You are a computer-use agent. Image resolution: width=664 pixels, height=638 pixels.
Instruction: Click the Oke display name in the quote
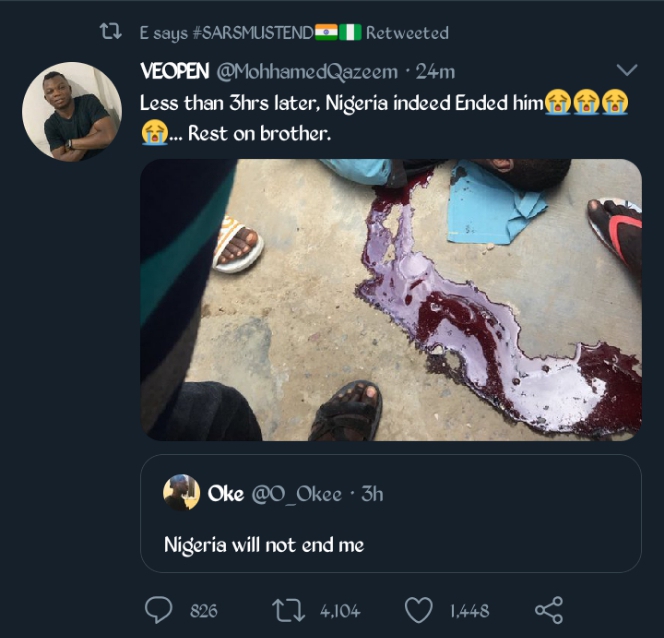click(x=226, y=494)
